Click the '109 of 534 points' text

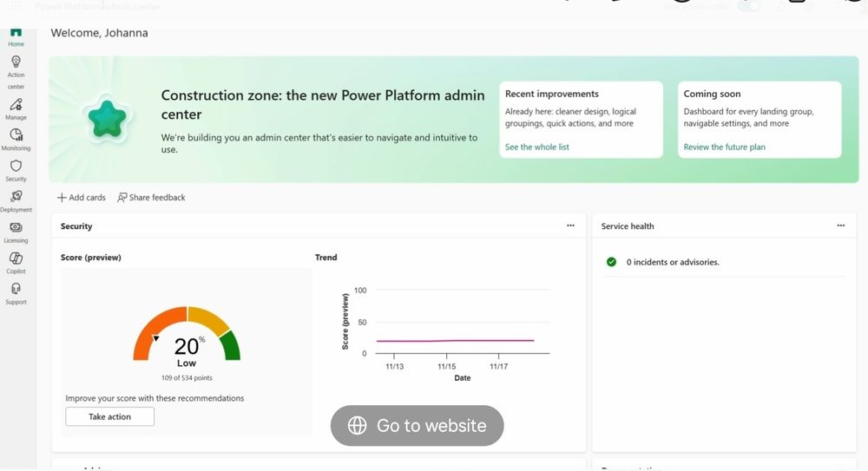tap(187, 378)
